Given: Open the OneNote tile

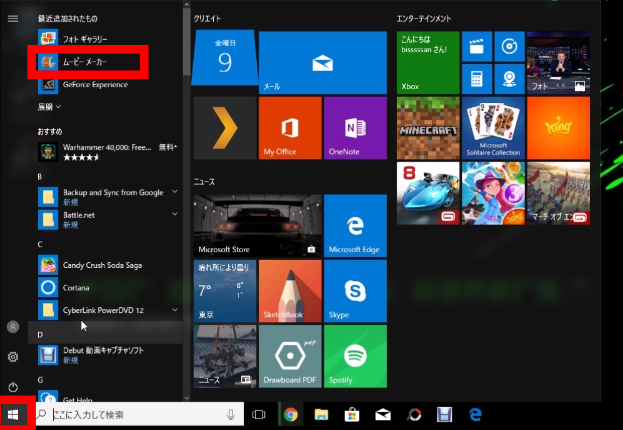Looking at the screenshot, I should tap(355, 128).
